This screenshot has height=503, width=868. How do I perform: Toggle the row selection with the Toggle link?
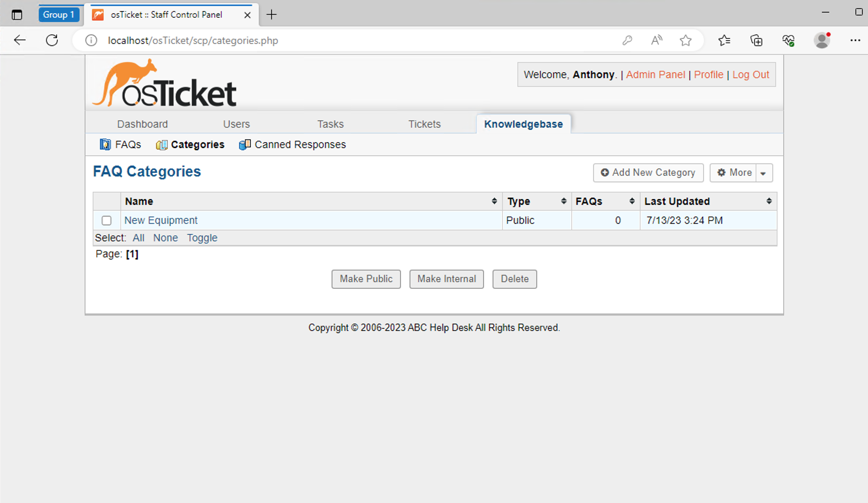pos(202,237)
